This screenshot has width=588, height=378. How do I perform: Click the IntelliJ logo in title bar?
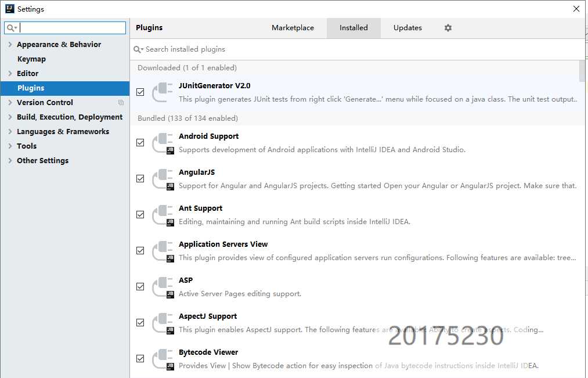pos(10,9)
